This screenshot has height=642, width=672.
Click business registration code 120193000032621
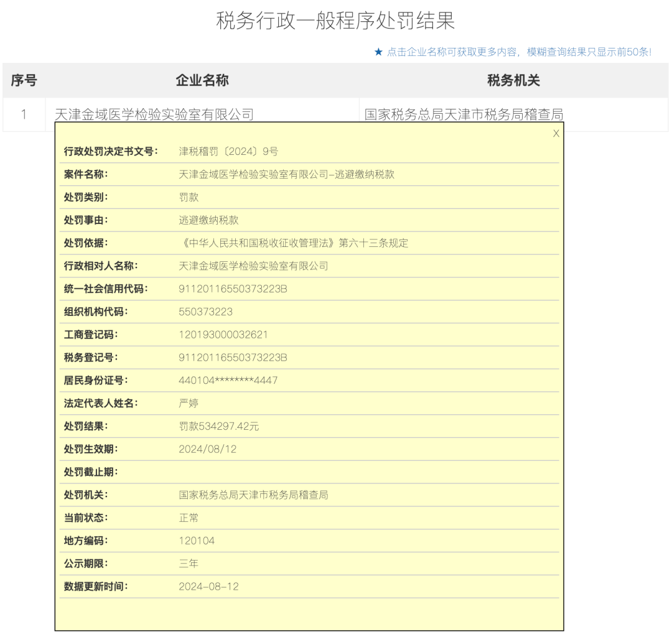tap(223, 335)
